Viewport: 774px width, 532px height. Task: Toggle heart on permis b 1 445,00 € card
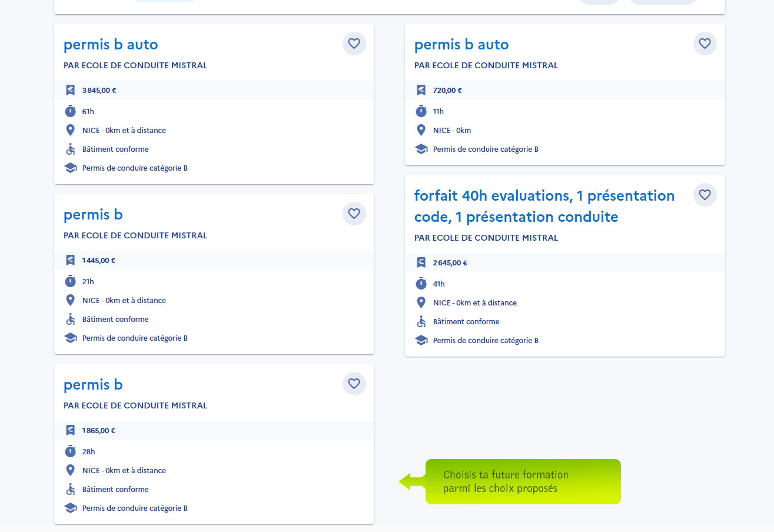coord(354,214)
